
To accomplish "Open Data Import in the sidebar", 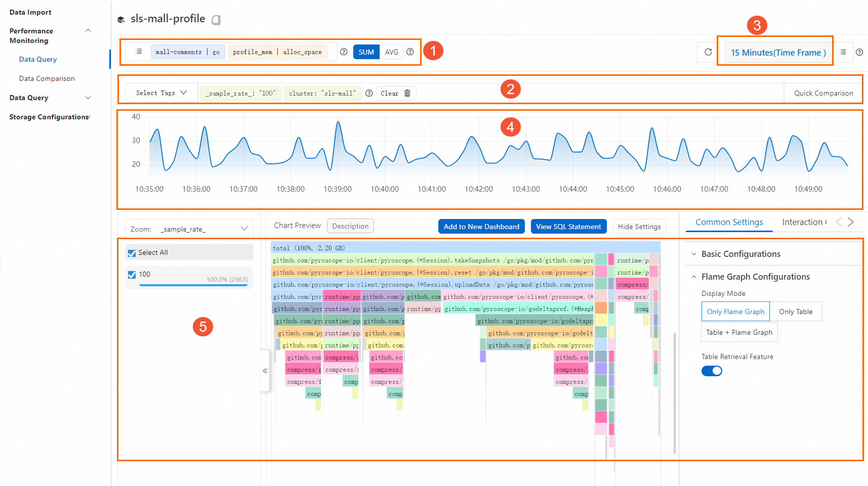I will tap(30, 12).
